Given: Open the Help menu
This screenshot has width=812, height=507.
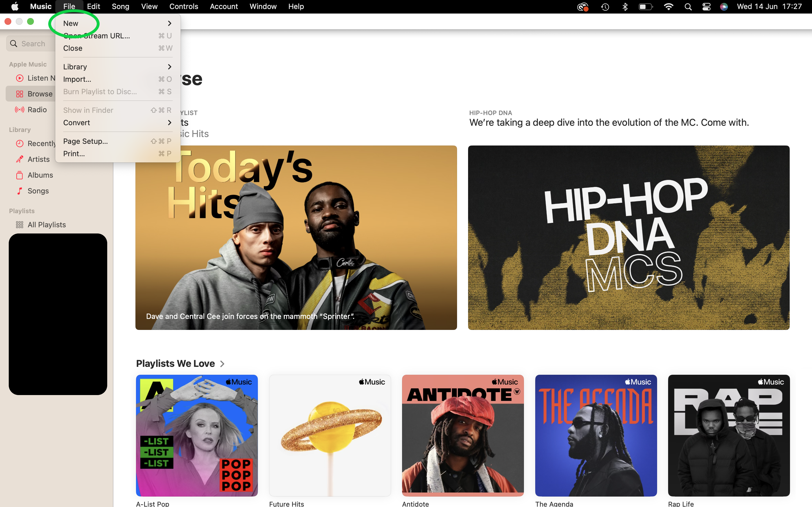Looking at the screenshot, I should [296, 6].
